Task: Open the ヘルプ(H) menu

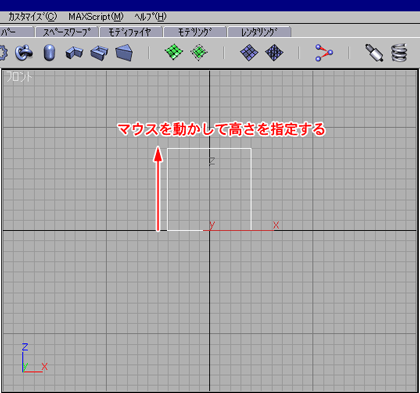Action: pos(150,17)
